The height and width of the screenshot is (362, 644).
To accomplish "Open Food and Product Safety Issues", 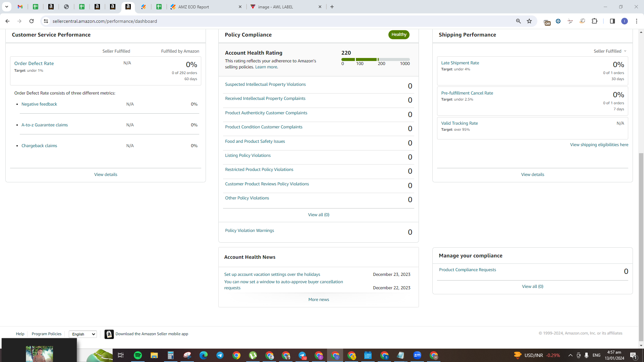I will point(255,141).
